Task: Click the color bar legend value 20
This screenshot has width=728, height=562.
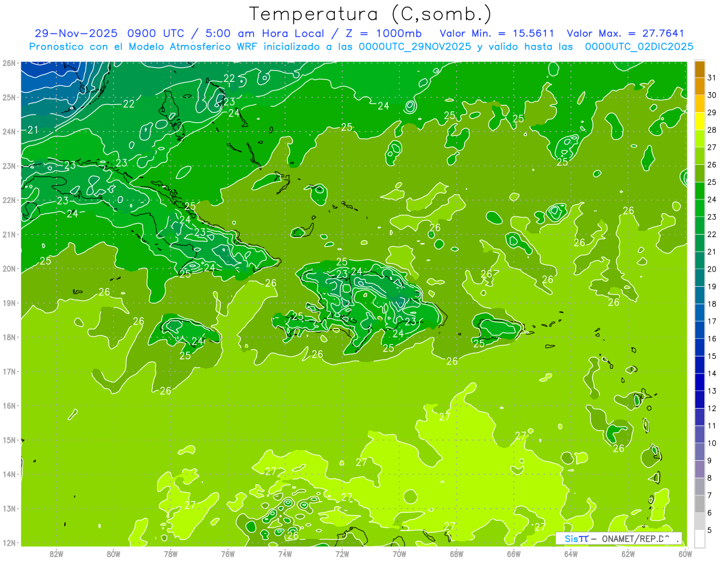Action: (x=712, y=269)
